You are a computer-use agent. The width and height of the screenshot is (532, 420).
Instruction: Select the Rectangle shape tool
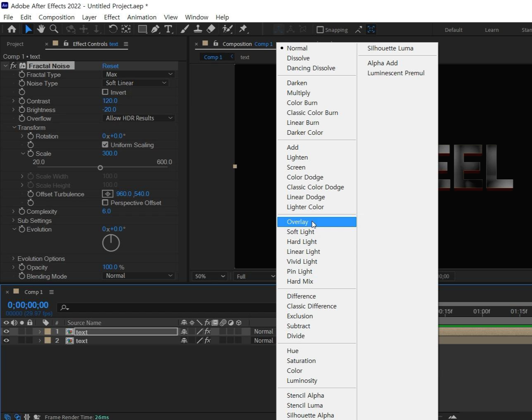[x=142, y=29]
